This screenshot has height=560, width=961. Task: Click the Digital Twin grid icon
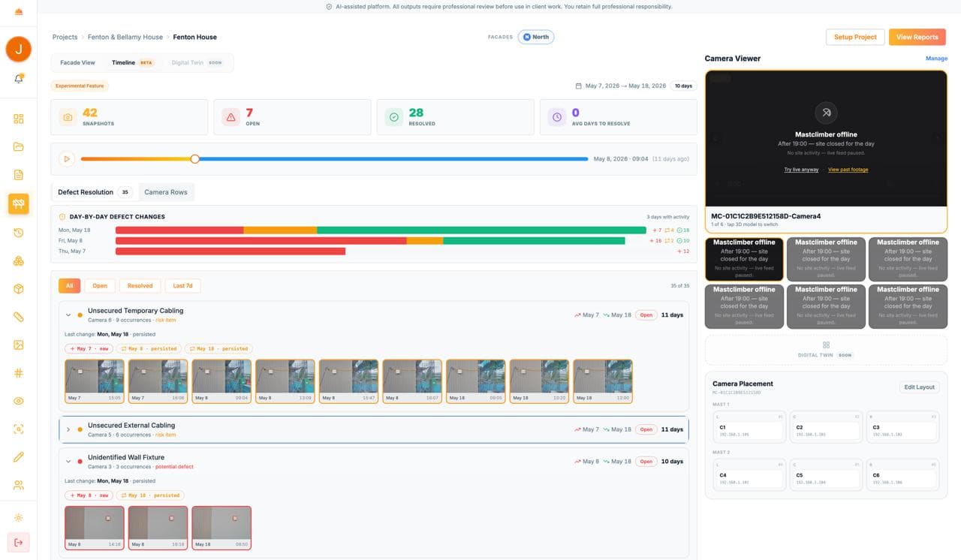click(x=826, y=345)
